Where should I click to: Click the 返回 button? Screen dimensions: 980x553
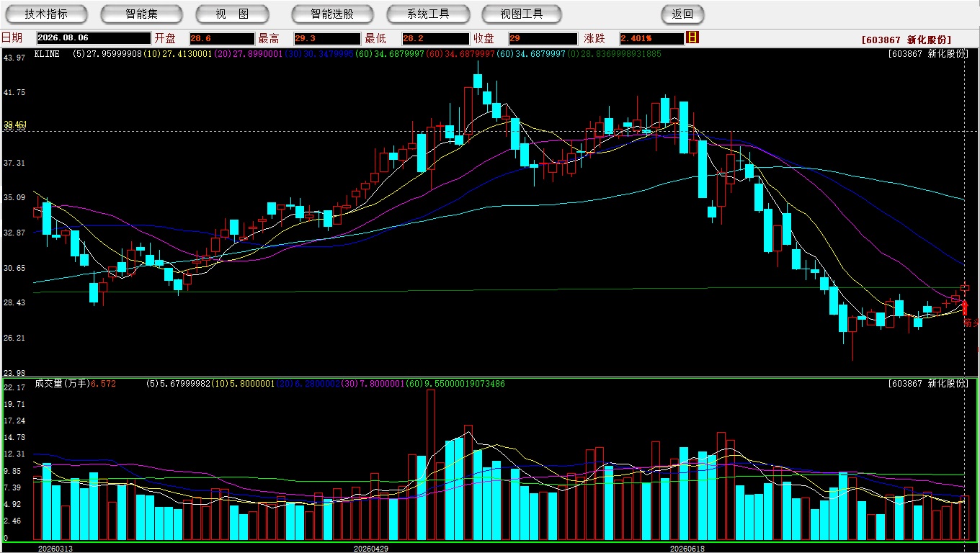682,14
